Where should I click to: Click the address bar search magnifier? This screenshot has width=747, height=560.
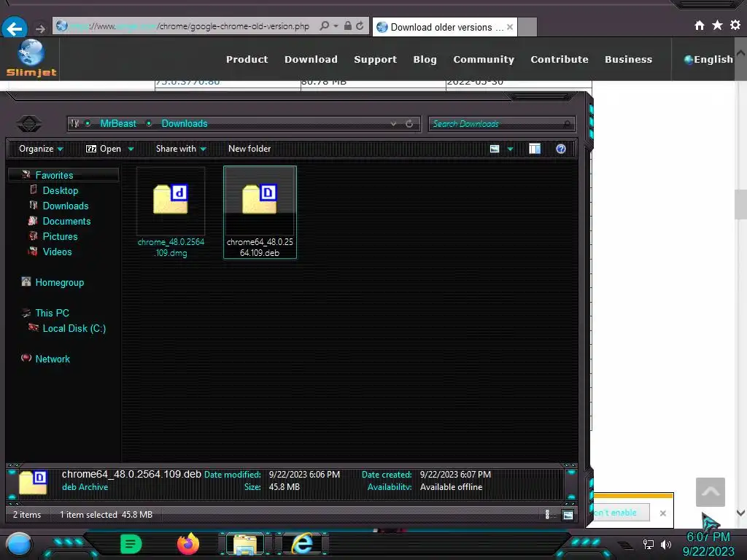pos(325,26)
